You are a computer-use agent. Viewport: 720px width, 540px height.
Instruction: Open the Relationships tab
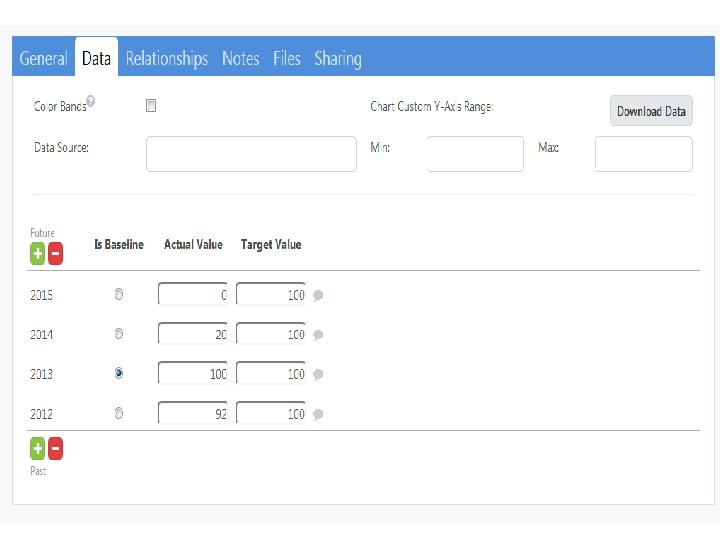[x=167, y=59]
